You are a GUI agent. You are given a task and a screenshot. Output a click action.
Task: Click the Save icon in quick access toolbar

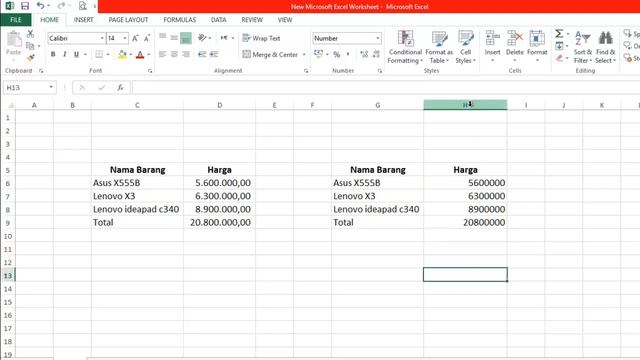[24, 6]
